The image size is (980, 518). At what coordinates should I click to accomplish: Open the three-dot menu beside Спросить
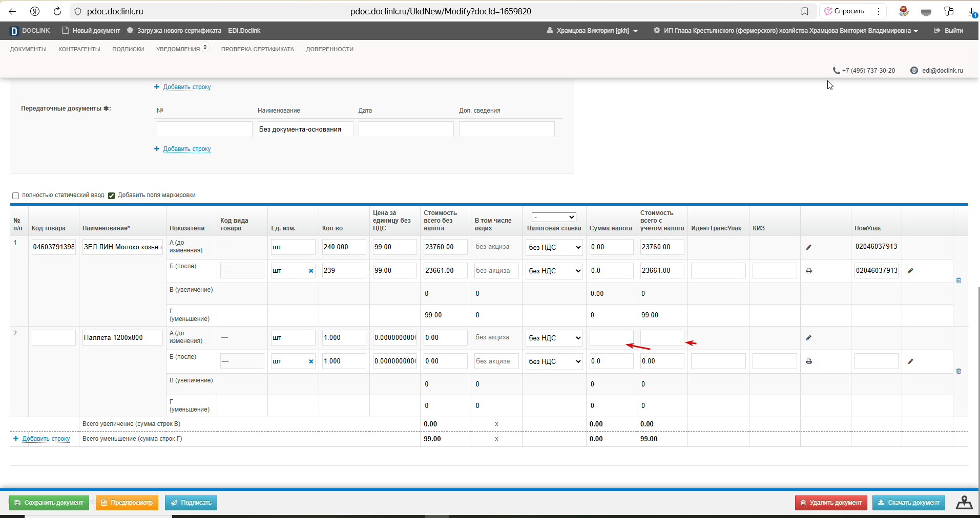pyautogui.click(x=879, y=11)
